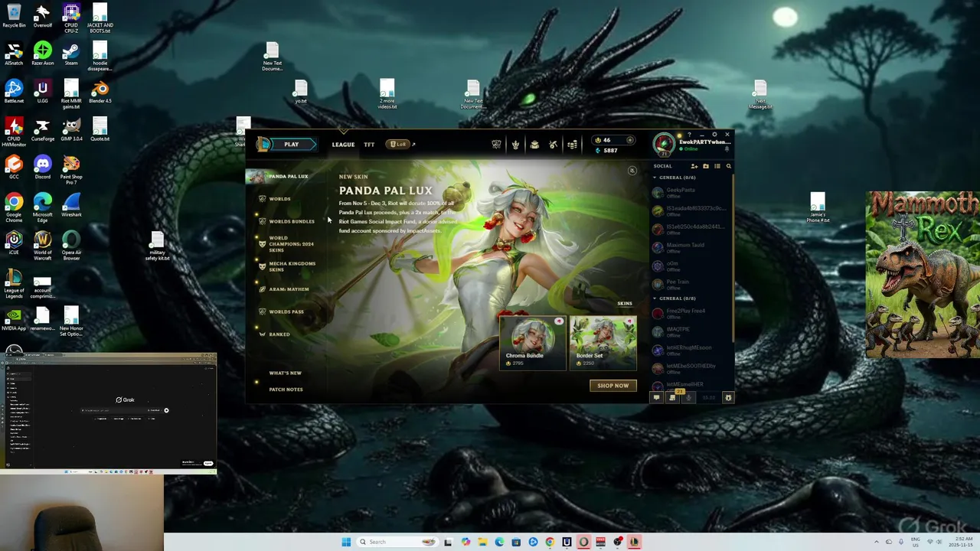Select the World of Warcraft desktop icon
The height and width of the screenshot is (551, 980).
tap(42, 245)
